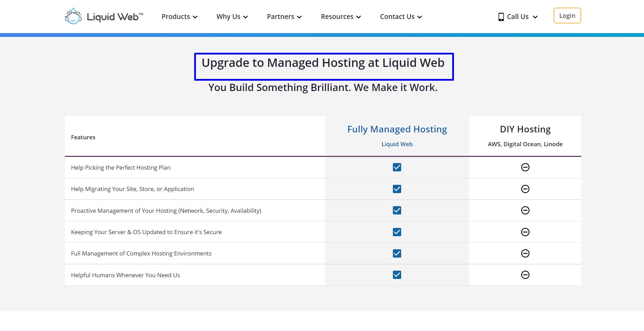Toggle checkbox for Proactive Management of Your Hosting

click(397, 210)
